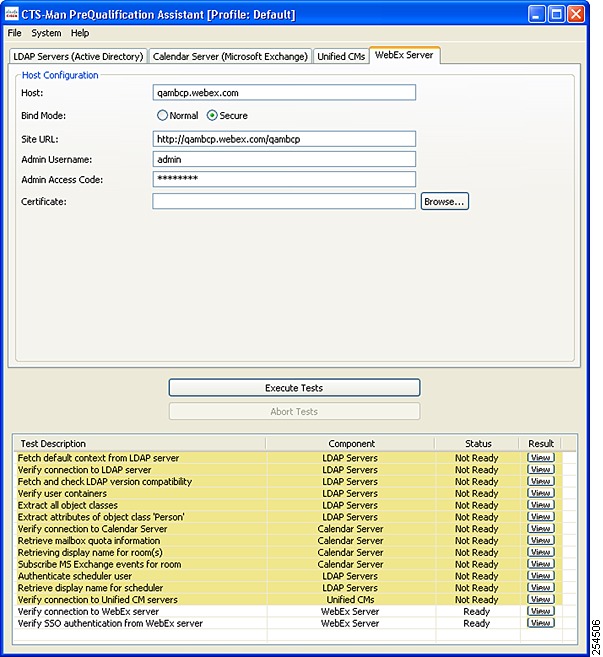Click 'Unified CMs' component cell
Image resolution: width=603 pixels, height=657 pixels.
pos(350,599)
